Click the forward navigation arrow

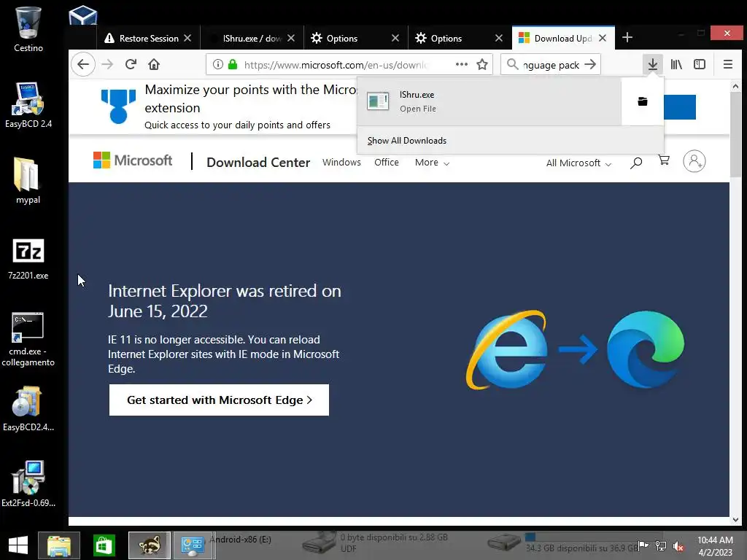click(x=108, y=64)
